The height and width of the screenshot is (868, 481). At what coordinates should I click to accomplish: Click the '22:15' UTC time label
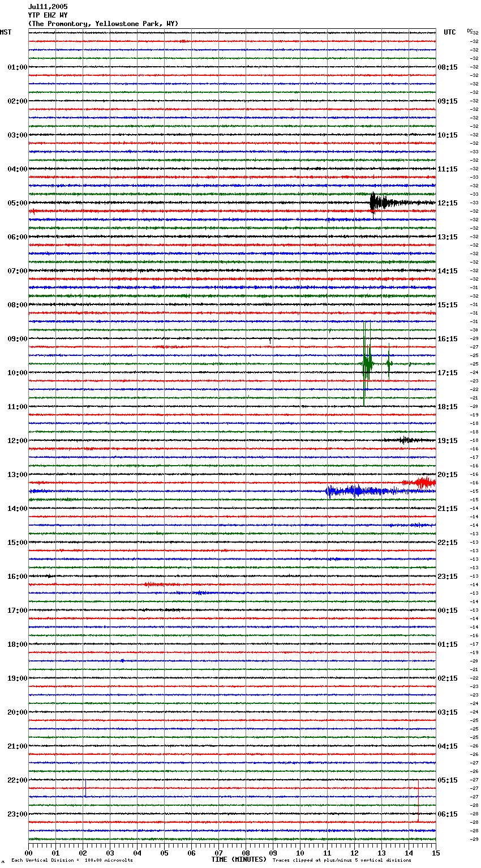[448, 543]
